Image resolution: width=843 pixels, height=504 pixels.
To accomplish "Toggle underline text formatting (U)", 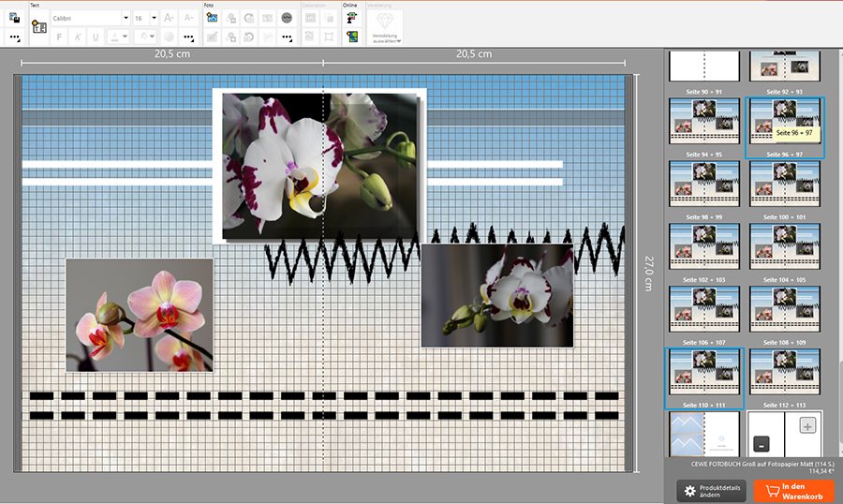I will (95, 37).
